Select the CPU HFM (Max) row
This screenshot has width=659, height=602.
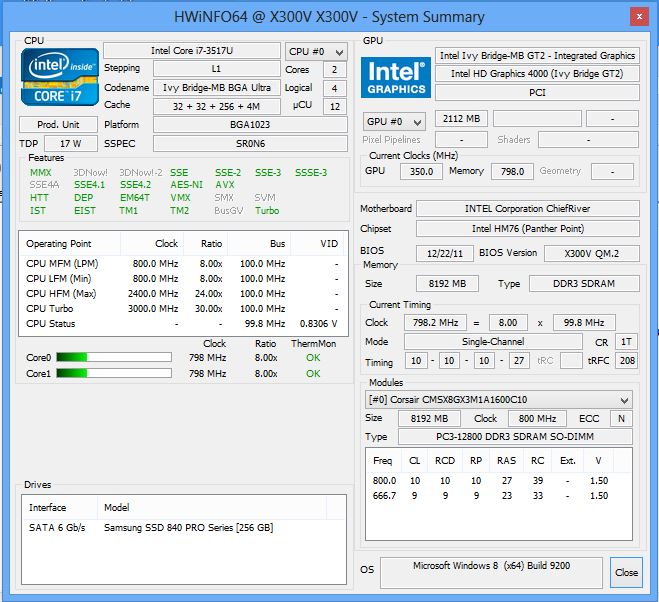pyautogui.click(x=183, y=293)
